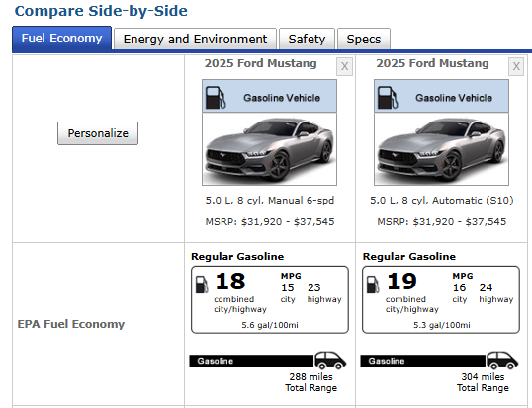Image resolution: width=532 pixels, height=408 pixels.
Task: Remove the Manual 6-spd Mustang from comparison
Action: (344, 66)
